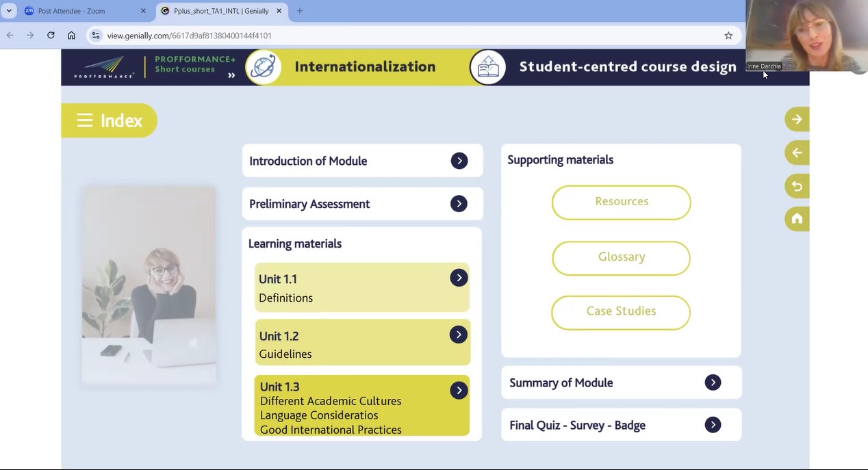Open the Internationalization globe icon
This screenshot has width=868, height=470.
pos(264,67)
